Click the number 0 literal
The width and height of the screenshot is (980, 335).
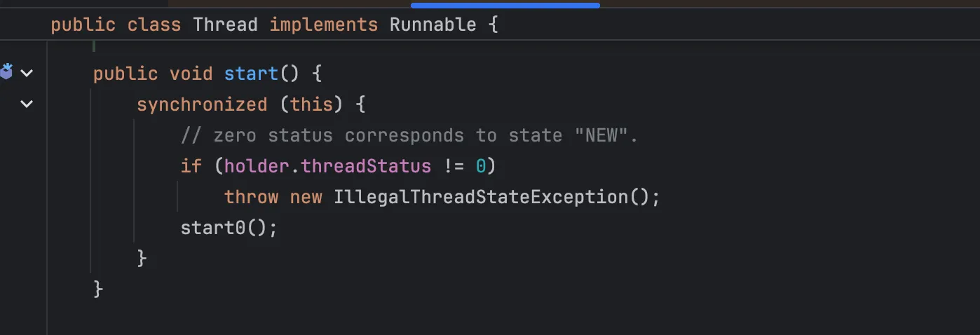(480, 166)
